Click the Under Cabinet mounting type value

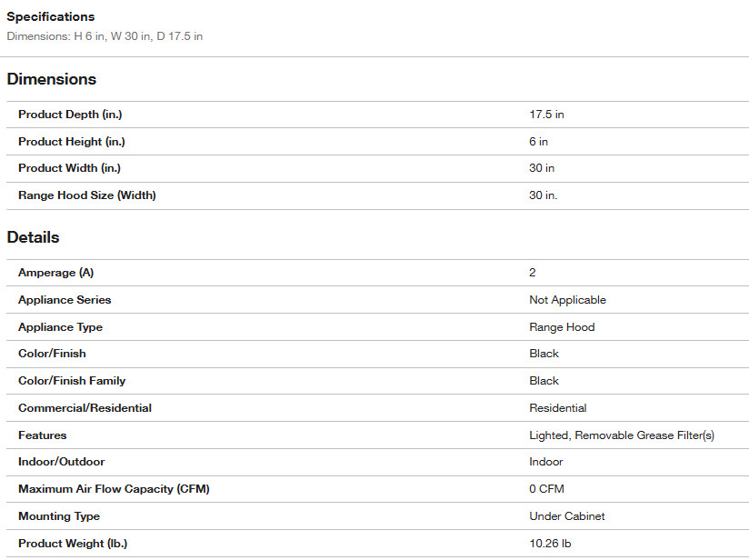567,516
